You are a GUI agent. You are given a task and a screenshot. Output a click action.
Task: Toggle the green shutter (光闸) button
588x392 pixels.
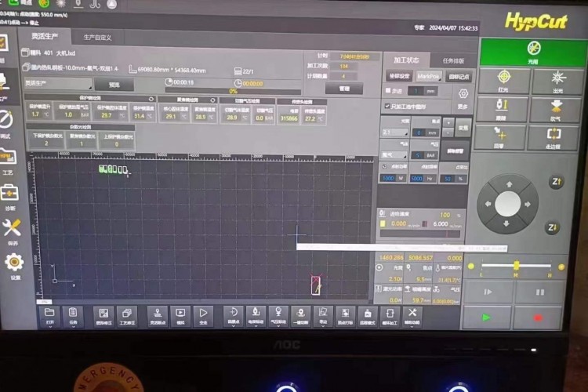tap(534, 53)
